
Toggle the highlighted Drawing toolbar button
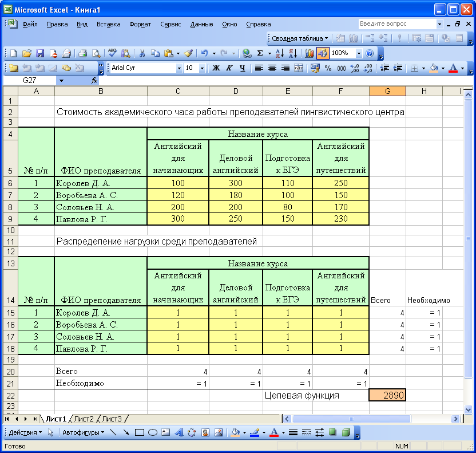tap(323, 53)
